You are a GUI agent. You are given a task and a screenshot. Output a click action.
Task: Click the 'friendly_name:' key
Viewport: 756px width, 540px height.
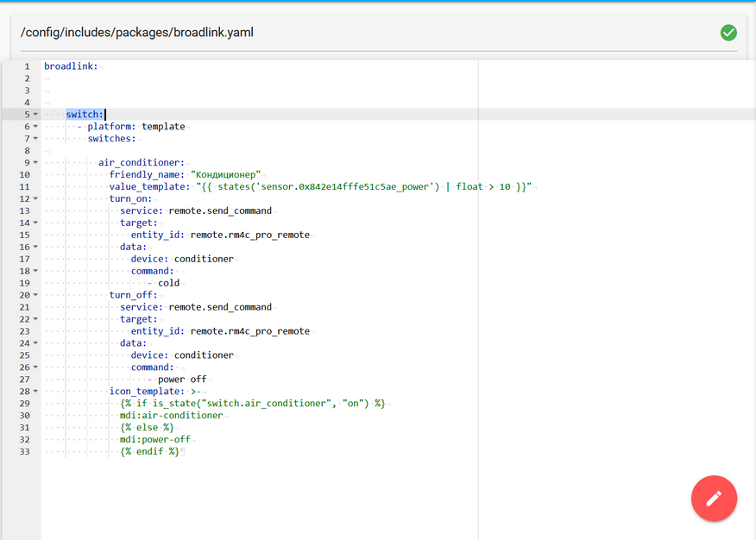click(147, 174)
